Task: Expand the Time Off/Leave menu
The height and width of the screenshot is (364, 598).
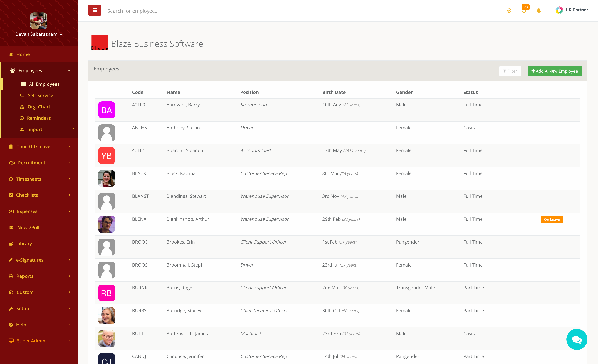Action: click(33, 146)
